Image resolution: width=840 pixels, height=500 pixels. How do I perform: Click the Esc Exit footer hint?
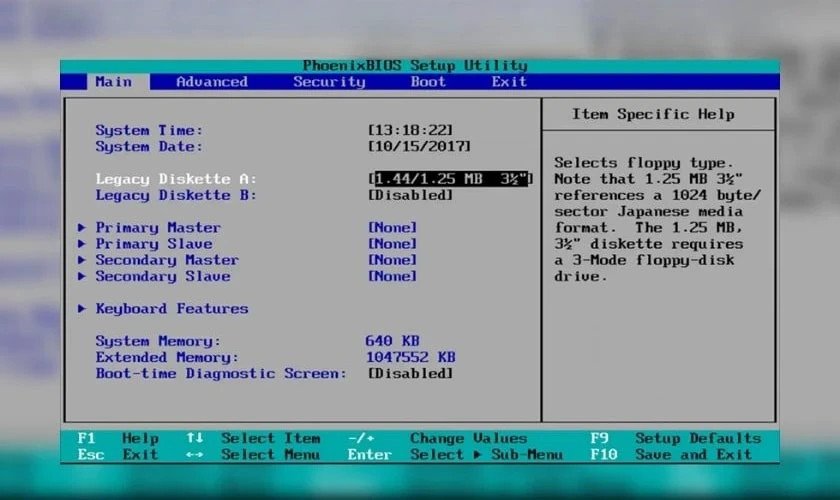click(118, 455)
